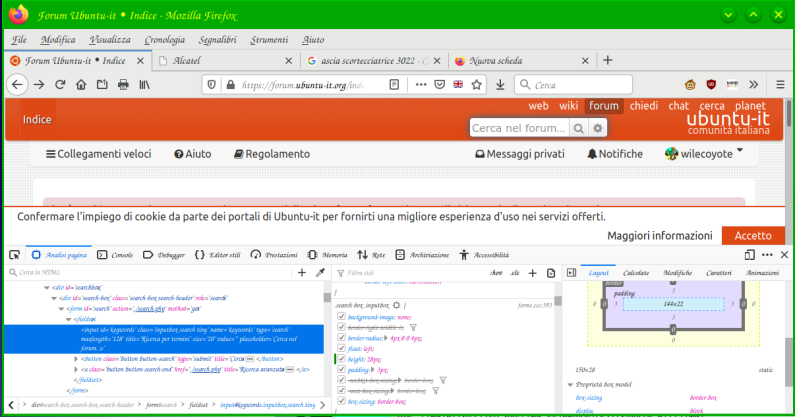Image resolution: width=795 pixels, height=417 pixels.
Task: Click the uBlock Origin shield extension icon
Action: click(x=711, y=85)
